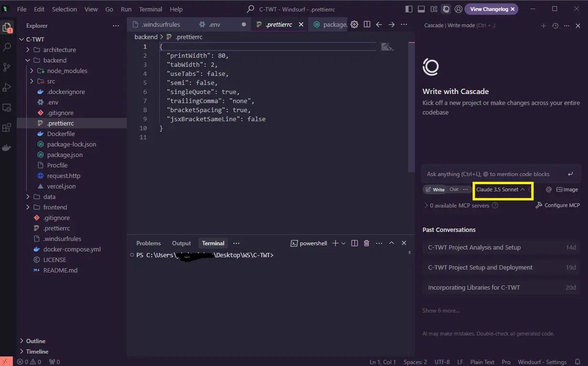Open the Search view in activity bar
The height and width of the screenshot is (366, 588).
[7, 47]
